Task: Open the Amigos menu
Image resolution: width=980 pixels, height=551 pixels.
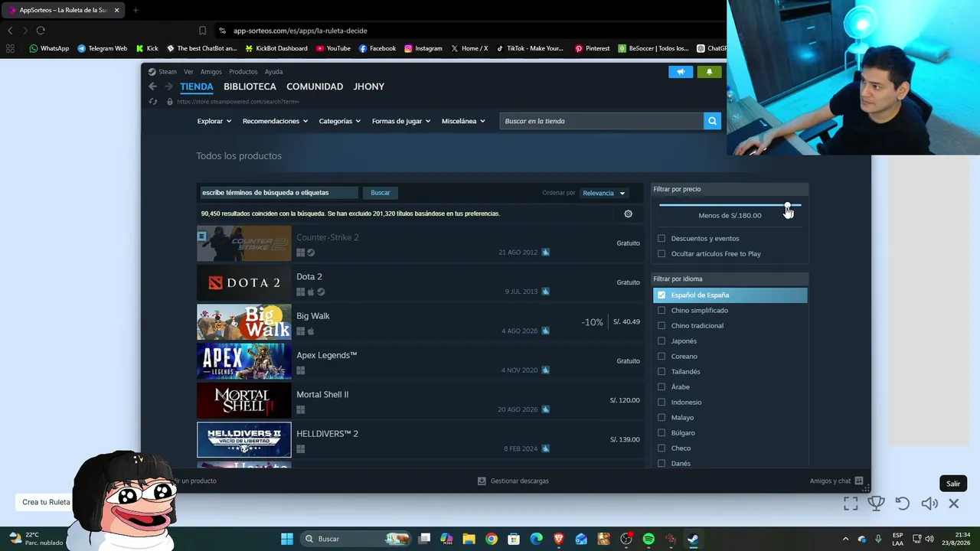Action: [x=211, y=72]
